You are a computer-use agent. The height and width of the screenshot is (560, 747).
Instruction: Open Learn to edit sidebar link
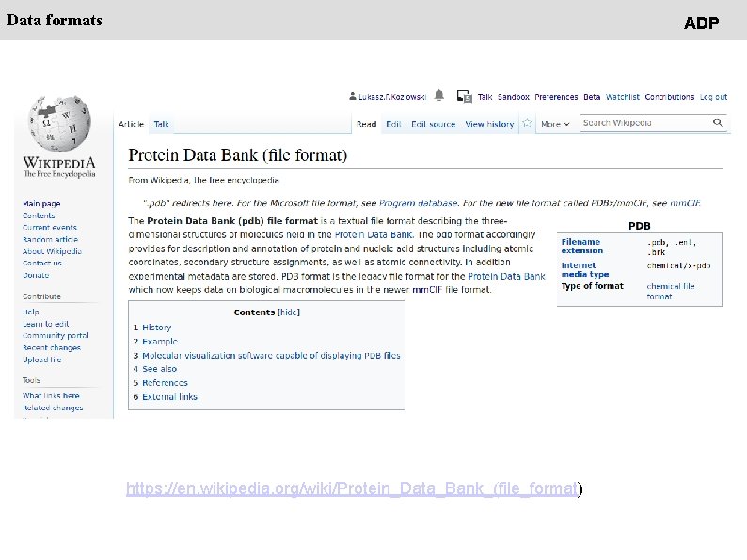click(46, 324)
